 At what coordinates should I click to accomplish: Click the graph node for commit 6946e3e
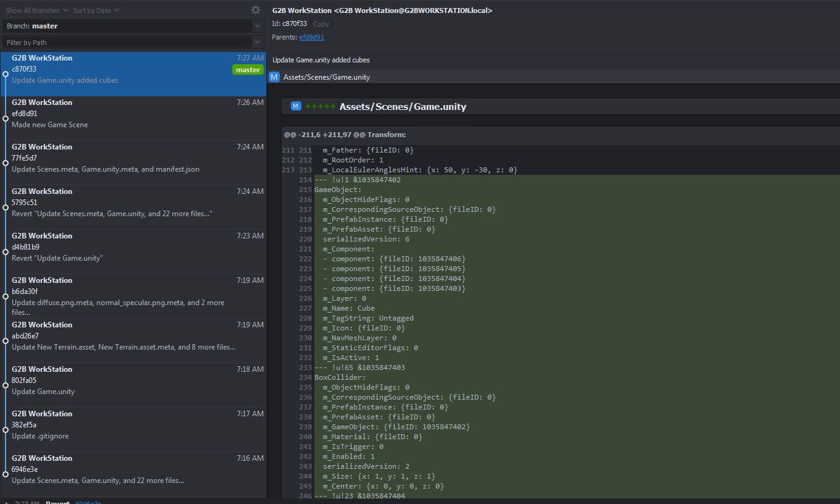[6, 474]
